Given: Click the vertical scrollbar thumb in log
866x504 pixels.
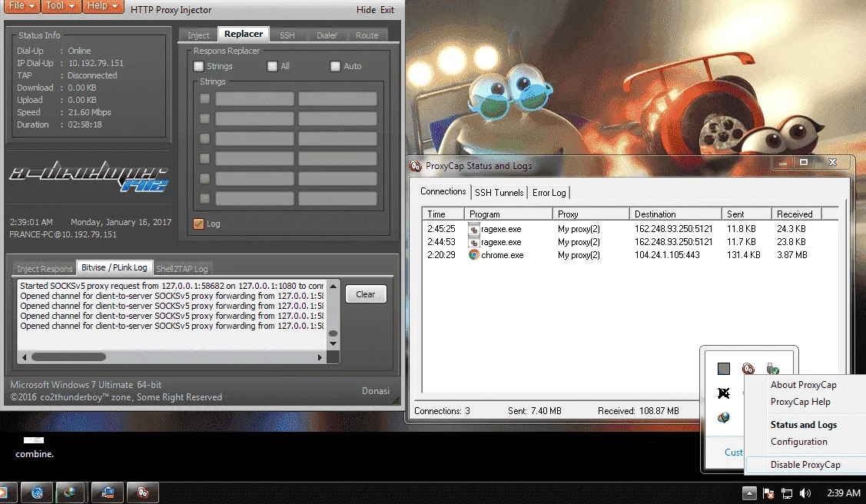Looking at the screenshot, I should coord(333,333).
